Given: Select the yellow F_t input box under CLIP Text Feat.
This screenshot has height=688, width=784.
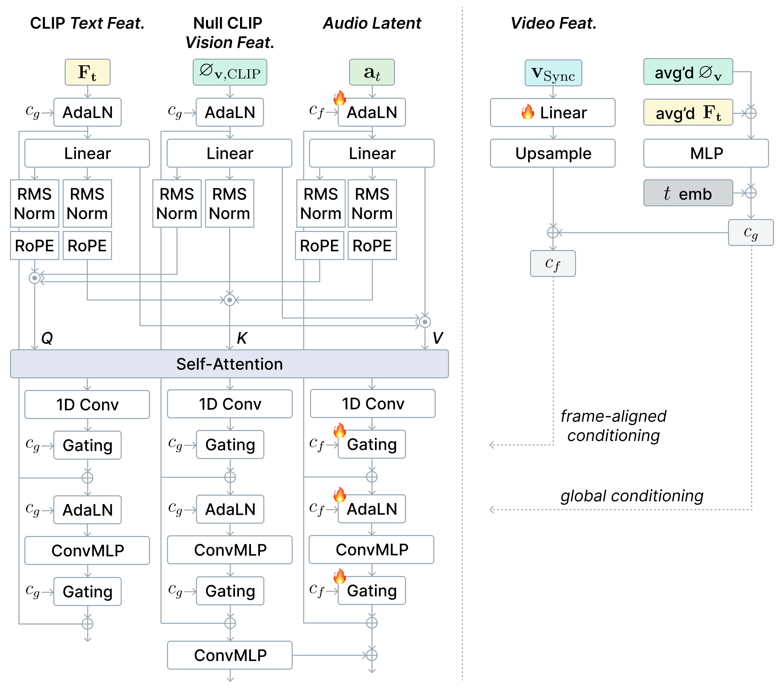Looking at the screenshot, I should click(x=87, y=72).
